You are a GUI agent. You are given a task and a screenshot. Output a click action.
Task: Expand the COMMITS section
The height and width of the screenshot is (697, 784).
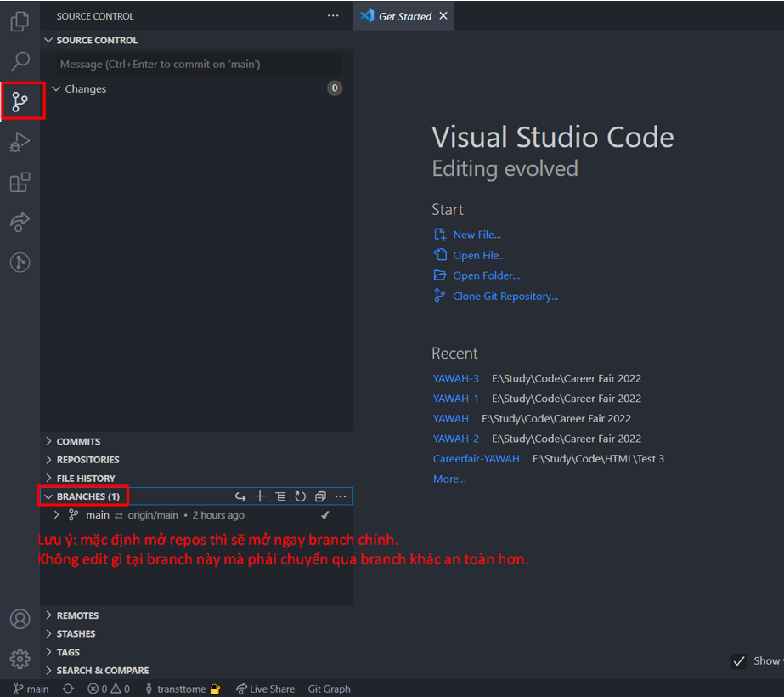click(x=48, y=441)
